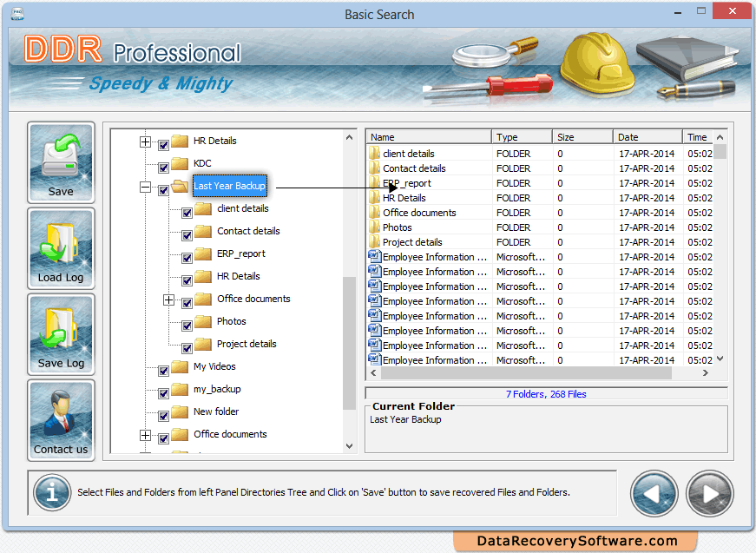Click folder icon of client details list row
The image size is (756, 553).
pos(375,154)
